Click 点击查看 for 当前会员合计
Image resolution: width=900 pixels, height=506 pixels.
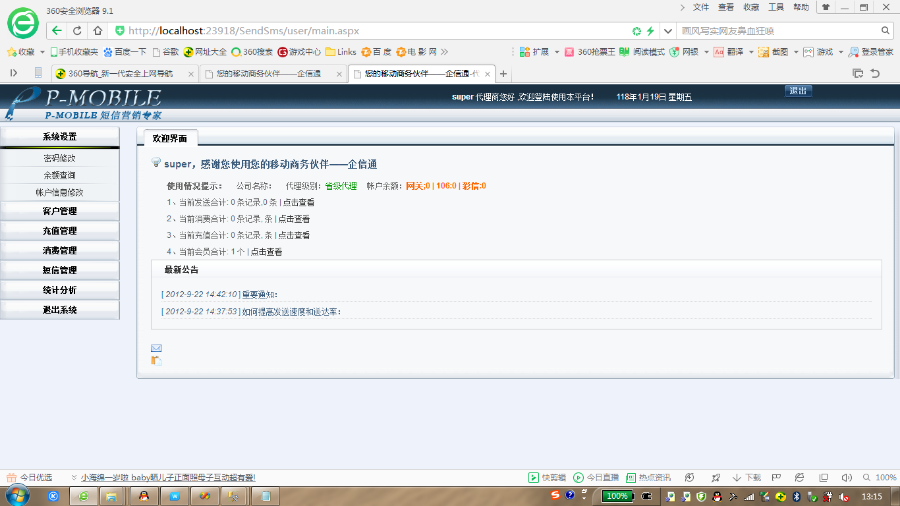coord(266,252)
